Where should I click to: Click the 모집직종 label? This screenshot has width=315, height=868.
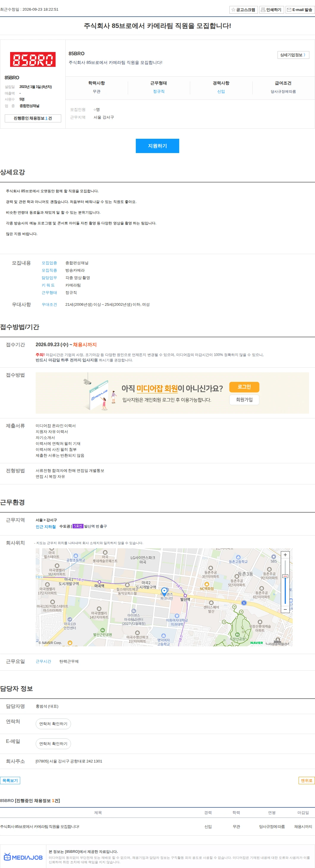pyautogui.click(x=49, y=270)
